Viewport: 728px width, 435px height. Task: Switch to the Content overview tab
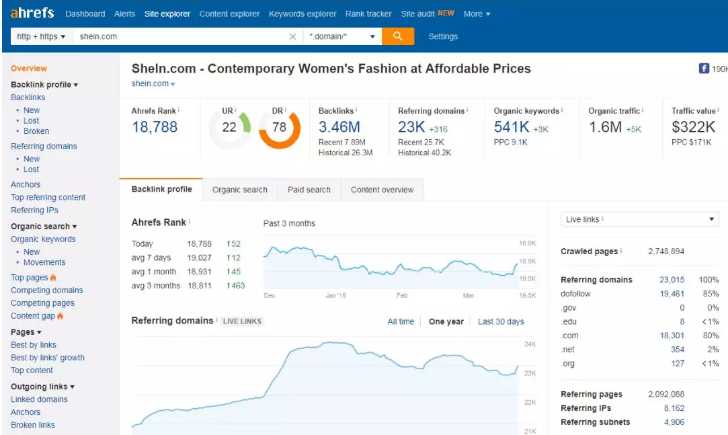click(382, 189)
